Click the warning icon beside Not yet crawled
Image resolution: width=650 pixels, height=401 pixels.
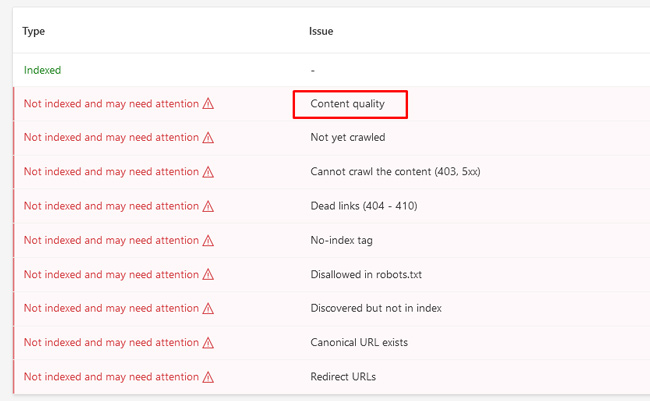[208, 138]
